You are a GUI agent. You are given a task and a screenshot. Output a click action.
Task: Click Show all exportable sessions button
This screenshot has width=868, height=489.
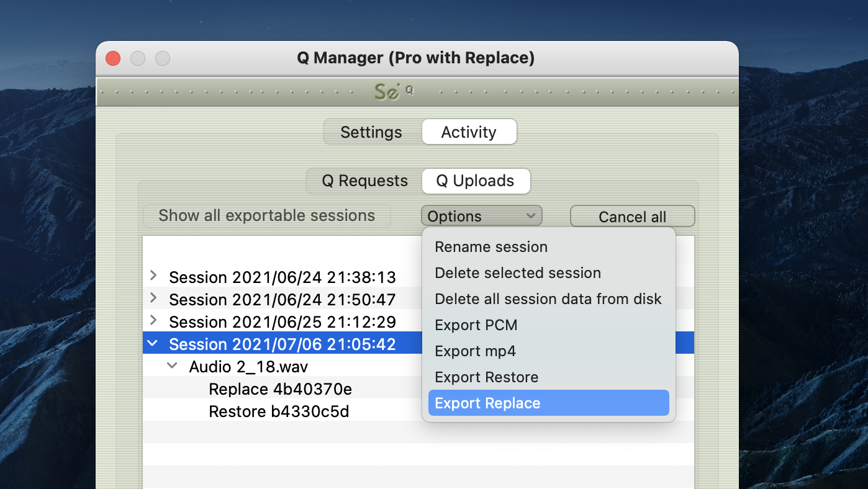(267, 216)
